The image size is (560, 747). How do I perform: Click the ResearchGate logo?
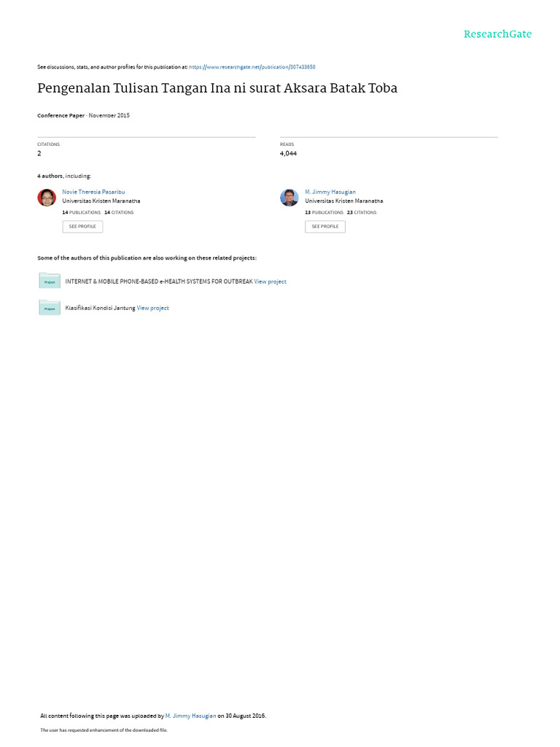click(497, 34)
